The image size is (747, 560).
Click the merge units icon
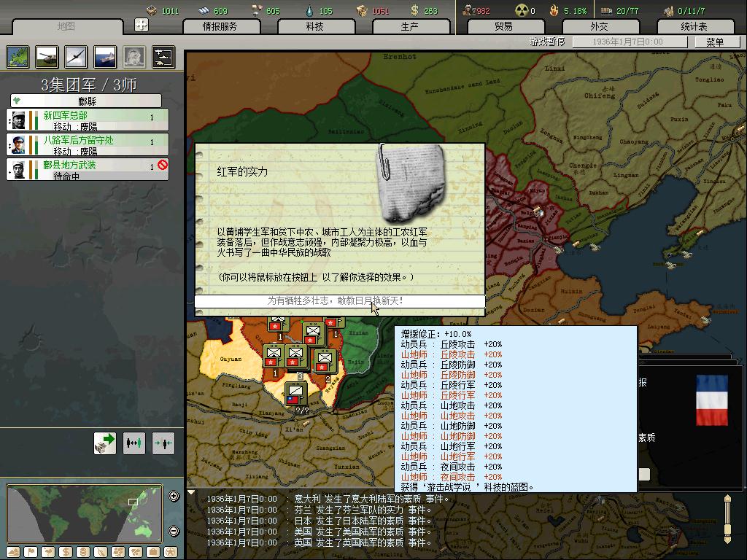pos(163,443)
